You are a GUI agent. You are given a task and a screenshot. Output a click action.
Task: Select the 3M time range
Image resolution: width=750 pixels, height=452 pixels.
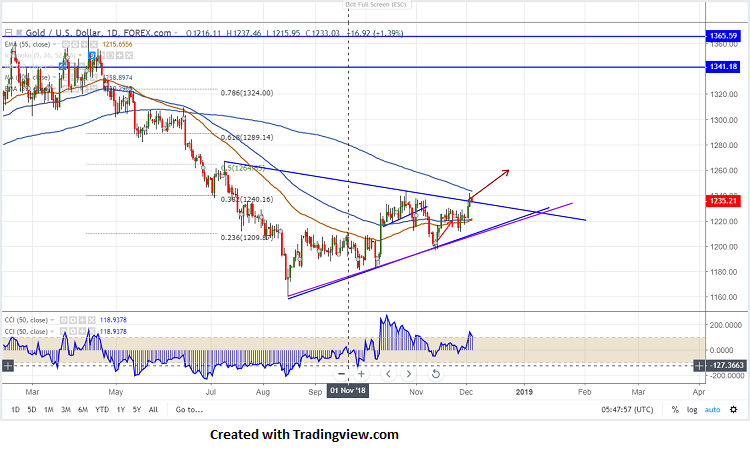(x=66, y=410)
